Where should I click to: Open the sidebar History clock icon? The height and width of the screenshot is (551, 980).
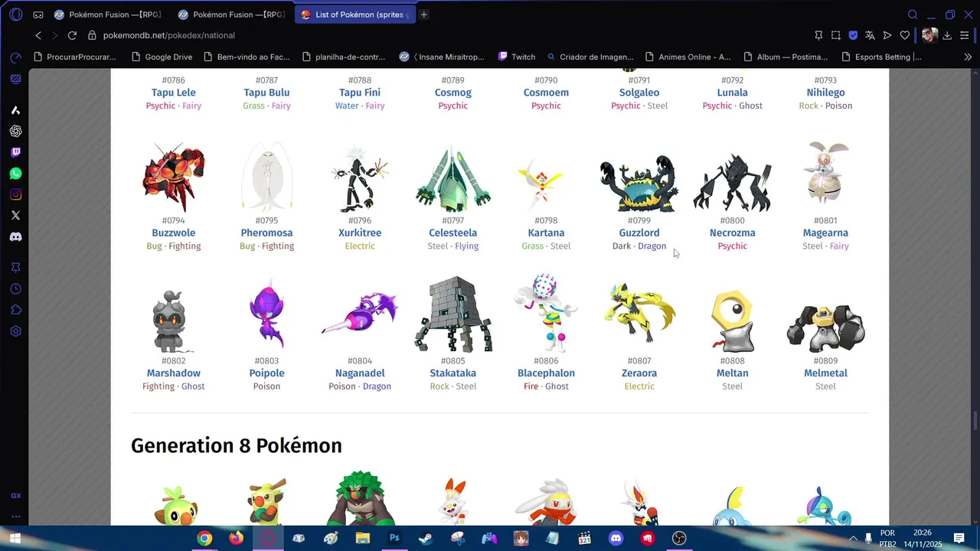15,289
